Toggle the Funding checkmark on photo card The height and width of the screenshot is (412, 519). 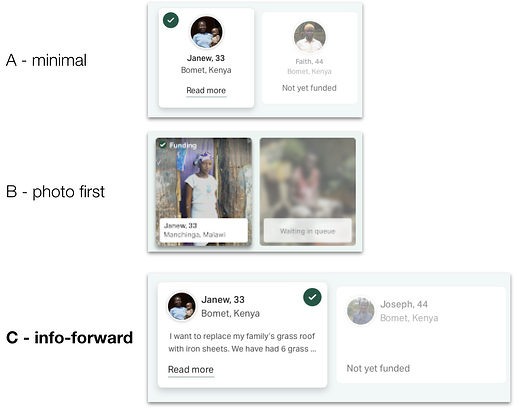[x=163, y=145]
